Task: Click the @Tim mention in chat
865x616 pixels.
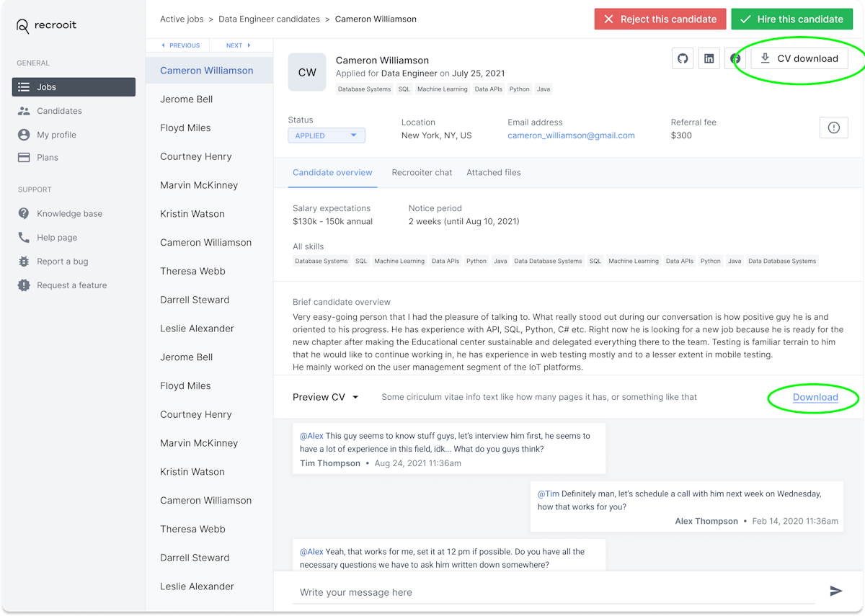Action: [549, 494]
